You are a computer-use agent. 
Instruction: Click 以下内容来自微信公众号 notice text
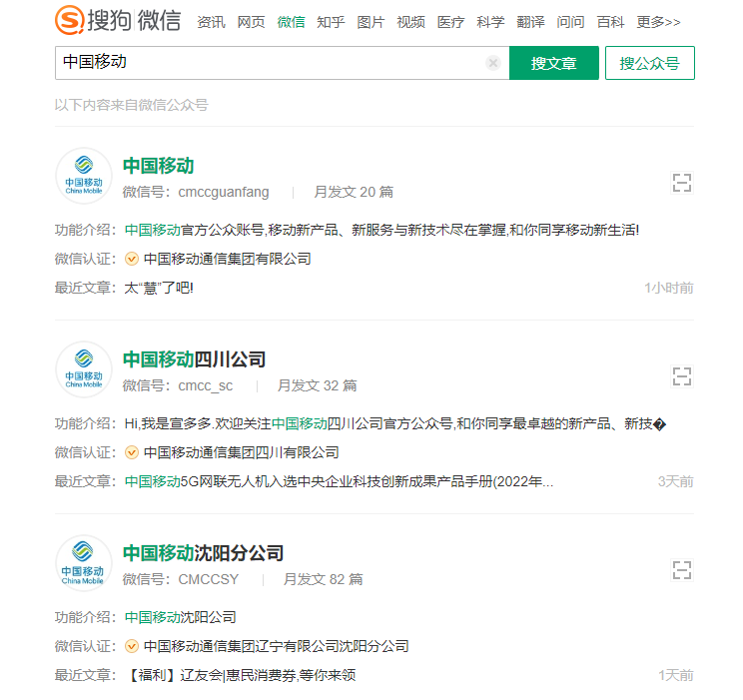131,105
